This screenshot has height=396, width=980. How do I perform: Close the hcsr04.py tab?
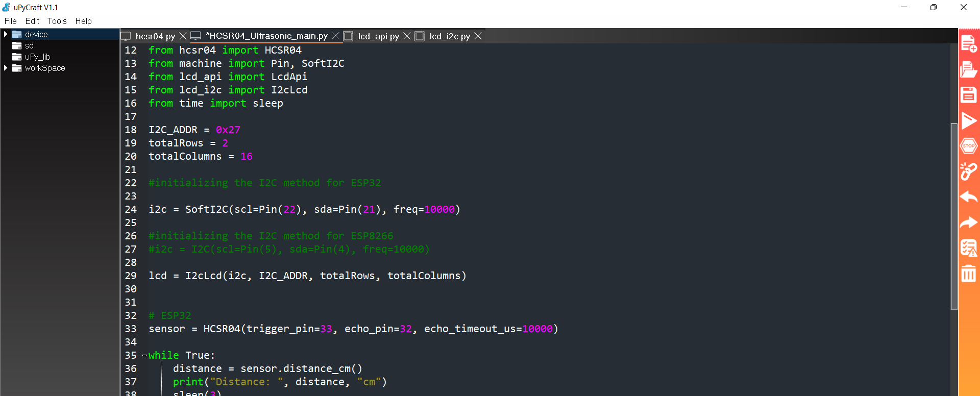pyautogui.click(x=183, y=36)
